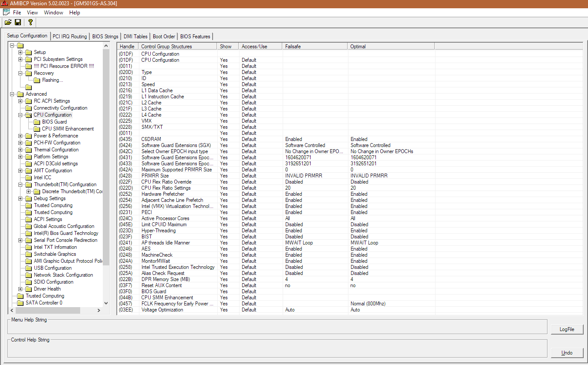
Task: Switch to the PCI IRQ Routing tab
Action: click(70, 37)
